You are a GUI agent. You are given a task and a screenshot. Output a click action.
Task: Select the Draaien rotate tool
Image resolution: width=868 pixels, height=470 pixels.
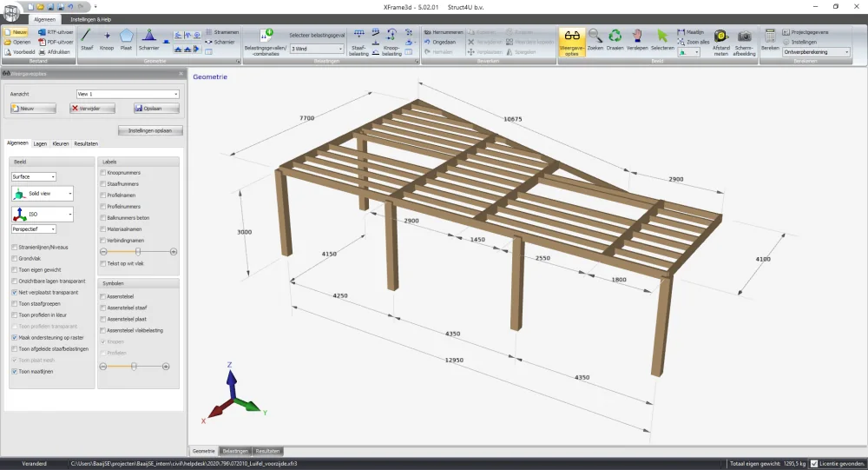[615, 40]
